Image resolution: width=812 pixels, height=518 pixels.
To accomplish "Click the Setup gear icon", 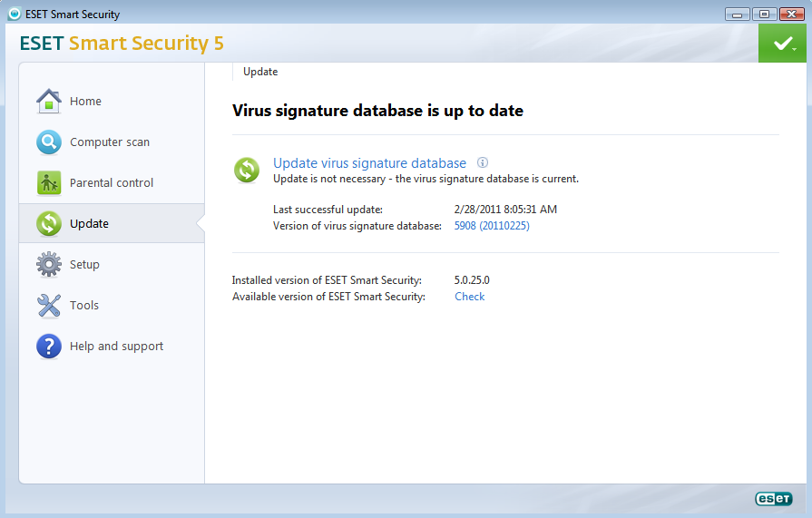I will pyautogui.click(x=49, y=265).
